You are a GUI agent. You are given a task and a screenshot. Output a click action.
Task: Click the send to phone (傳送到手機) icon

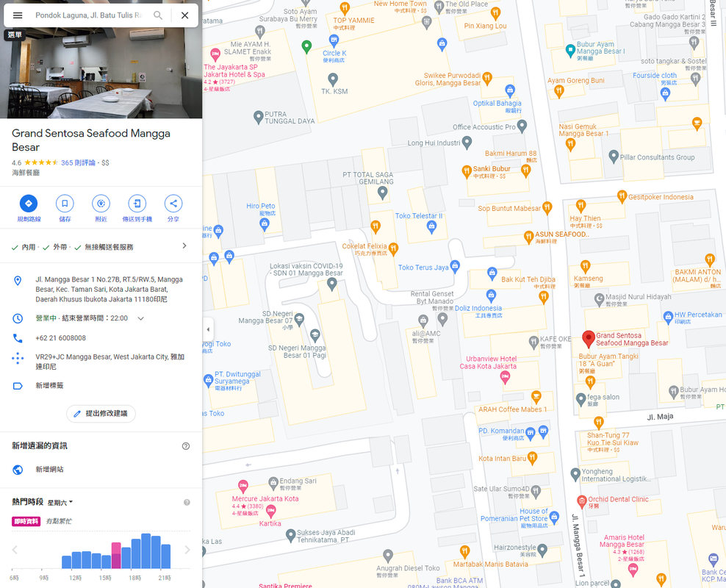click(137, 204)
